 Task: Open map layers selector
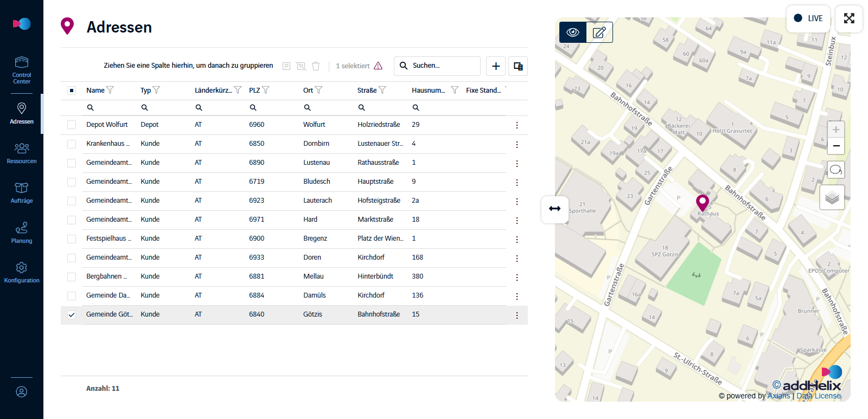[x=832, y=198]
